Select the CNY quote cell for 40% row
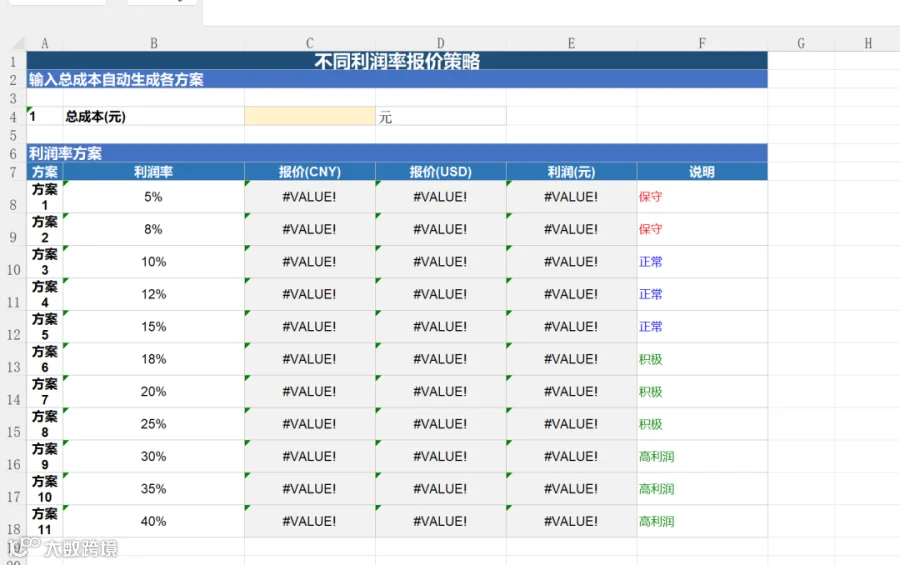The image size is (900, 565). click(309, 521)
